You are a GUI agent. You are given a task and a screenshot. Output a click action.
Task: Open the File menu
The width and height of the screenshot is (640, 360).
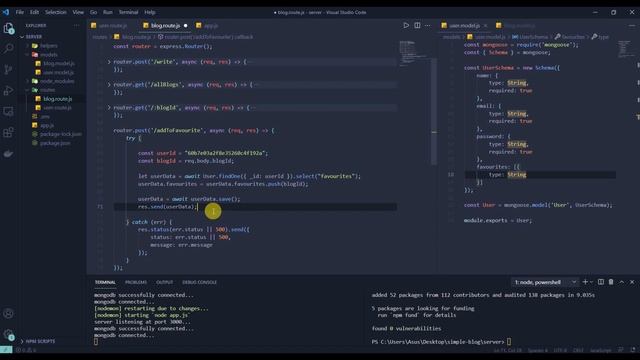click(x=20, y=12)
